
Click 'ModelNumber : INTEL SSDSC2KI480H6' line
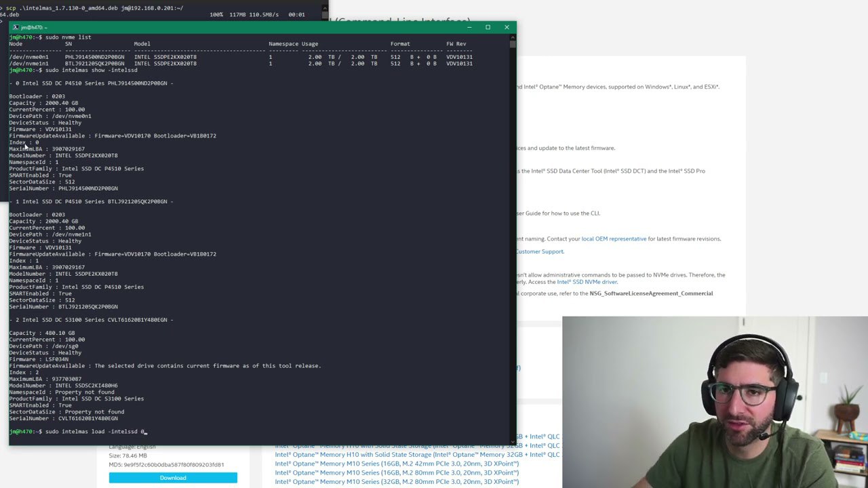tap(63, 386)
